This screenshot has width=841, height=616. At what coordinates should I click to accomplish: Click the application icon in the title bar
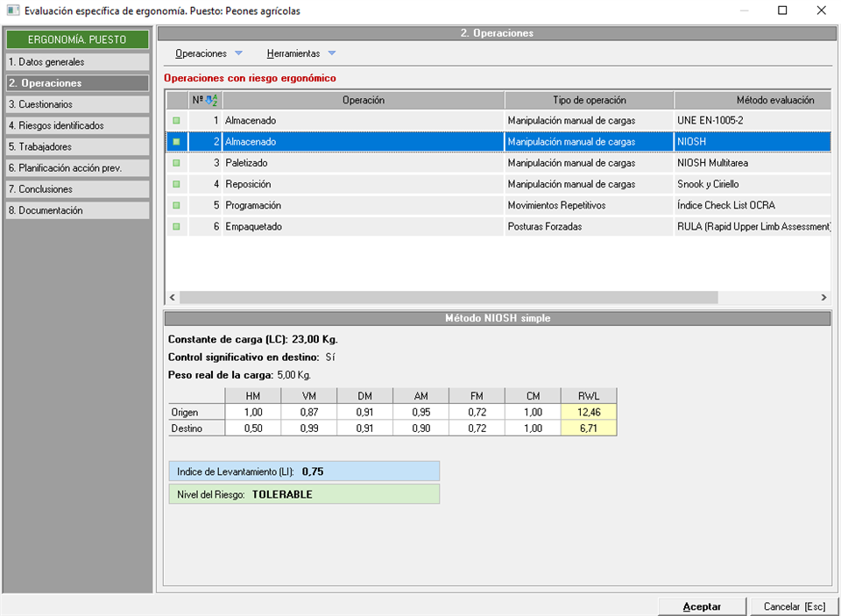(x=11, y=11)
